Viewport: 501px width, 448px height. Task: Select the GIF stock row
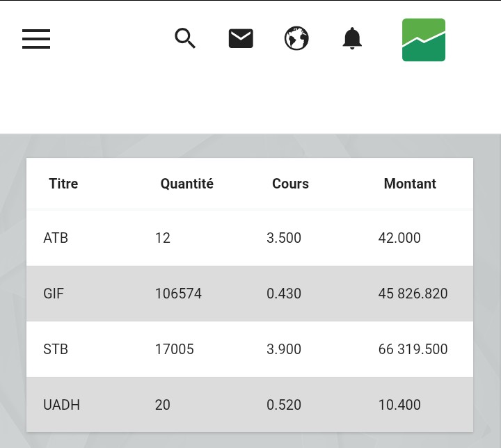54,294
